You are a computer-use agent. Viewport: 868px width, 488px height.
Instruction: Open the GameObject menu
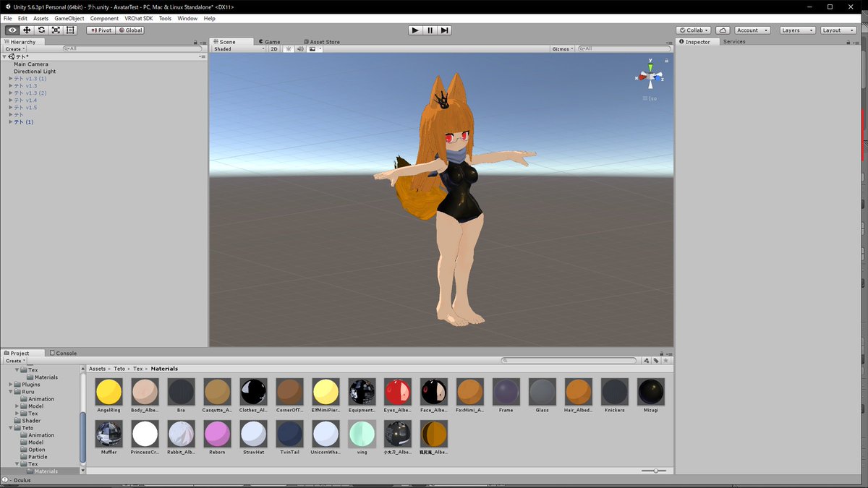coord(69,18)
